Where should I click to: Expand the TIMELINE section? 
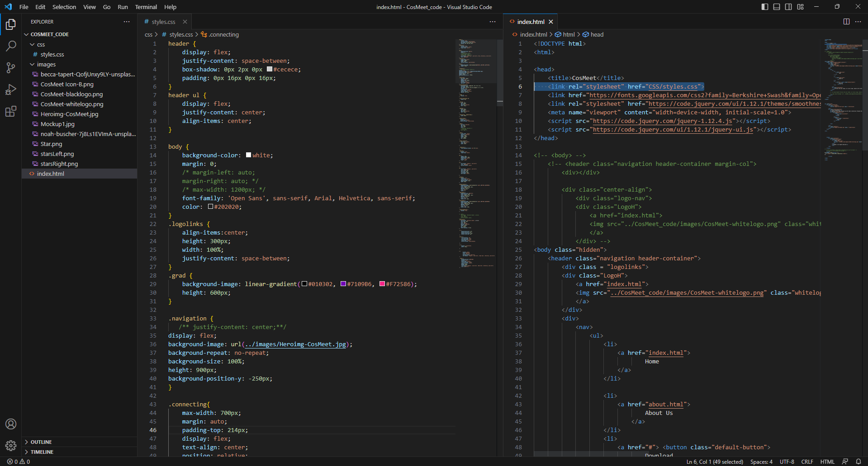(x=79, y=452)
